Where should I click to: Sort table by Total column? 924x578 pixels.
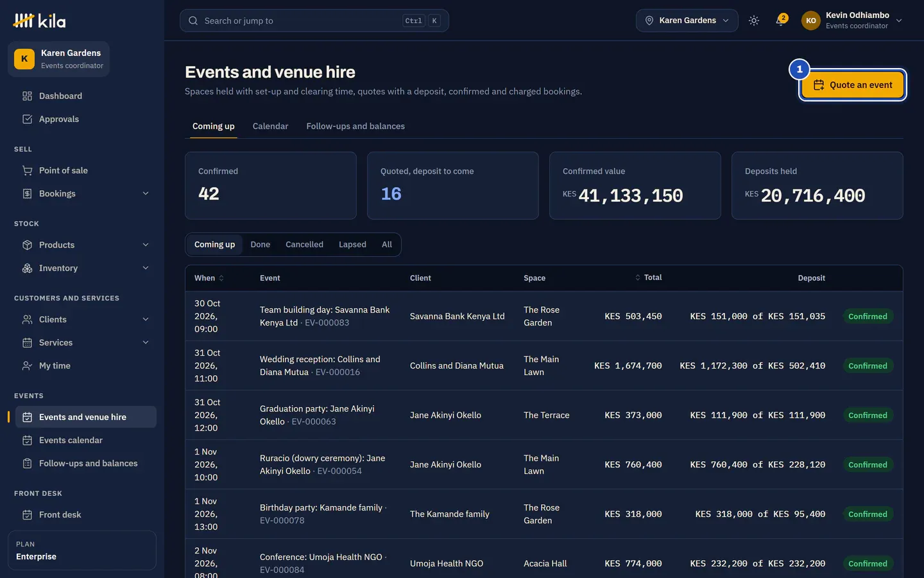coord(649,277)
